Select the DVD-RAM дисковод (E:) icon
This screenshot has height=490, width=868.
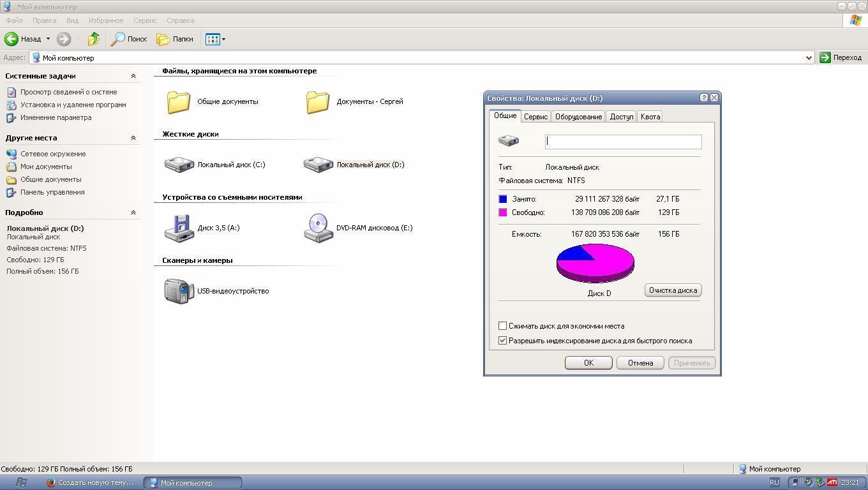coord(318,228)
